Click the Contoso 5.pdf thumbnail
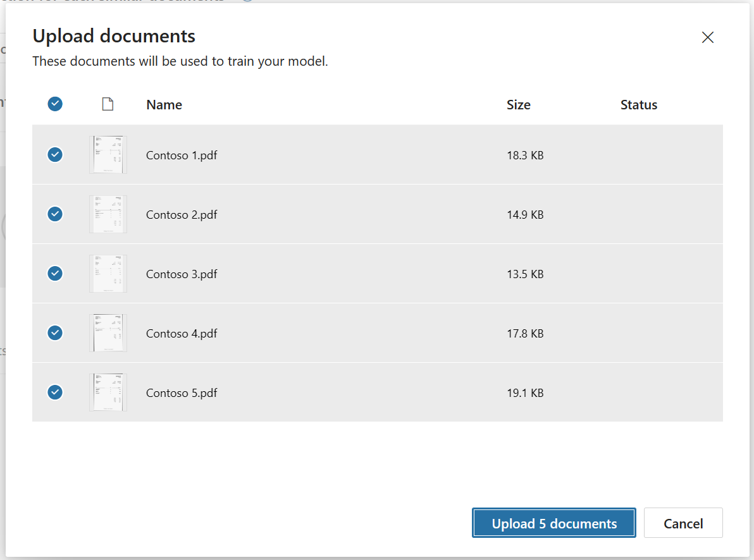The image size is (754, 560). click(x=108, y=393)
